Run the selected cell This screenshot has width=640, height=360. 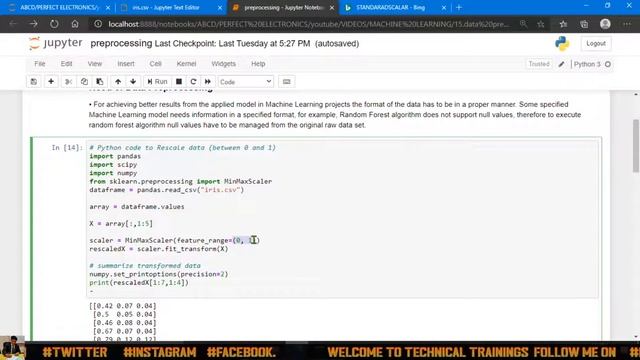tap(157, 82)
